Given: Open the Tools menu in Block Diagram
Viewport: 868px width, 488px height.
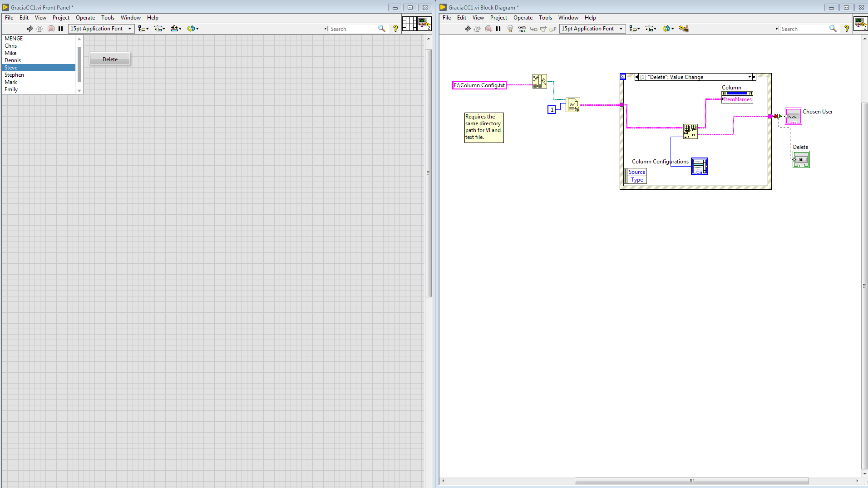Looking at the screenshot, I should [545, 18].
